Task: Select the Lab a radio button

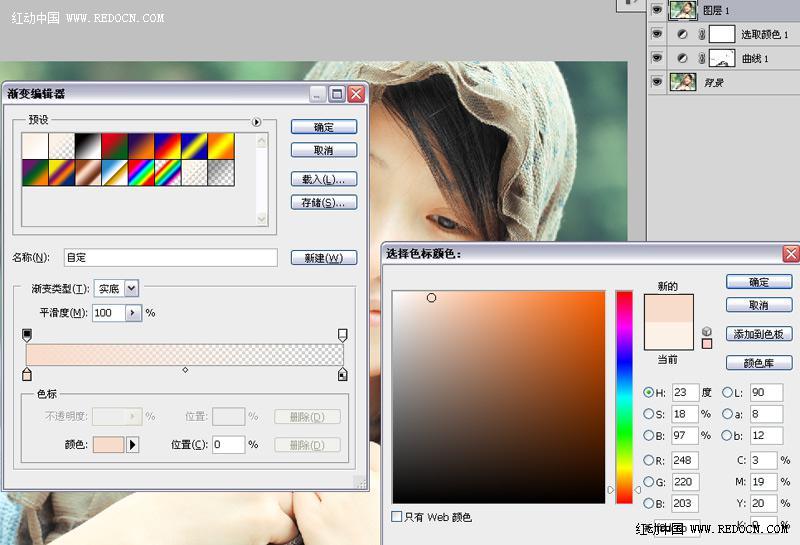Action: [727, 413]
